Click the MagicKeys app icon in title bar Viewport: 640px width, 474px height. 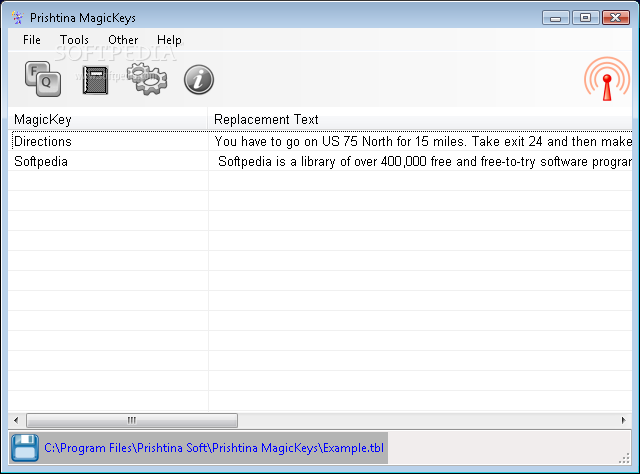pos(17,18)
